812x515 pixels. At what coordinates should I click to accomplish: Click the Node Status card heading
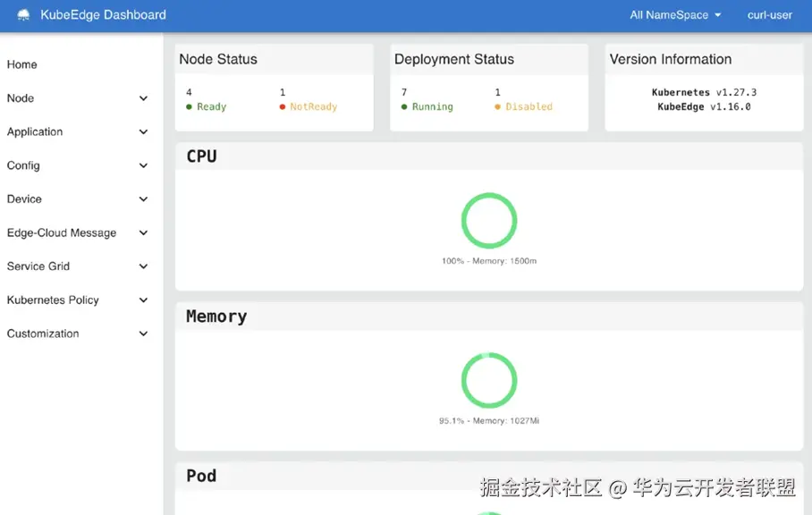(x=218, y=60)
